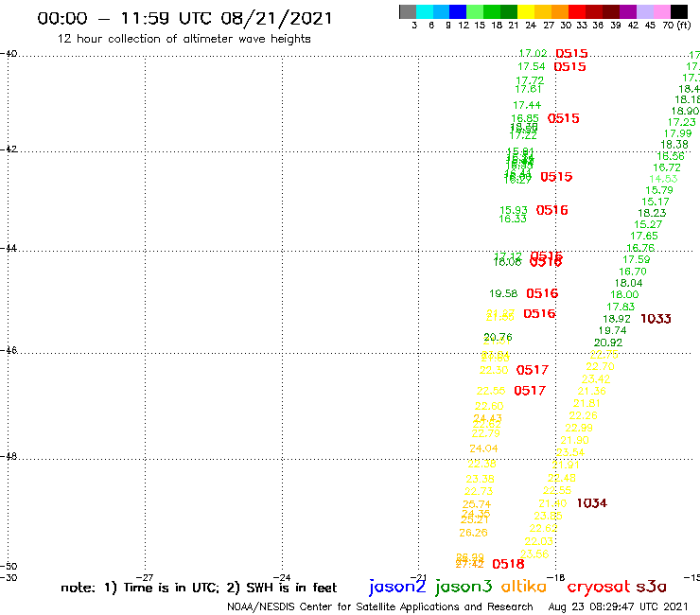Click the wave height value 16.33
Viewport: 700px width, 615px height.
tap(513, 219)
